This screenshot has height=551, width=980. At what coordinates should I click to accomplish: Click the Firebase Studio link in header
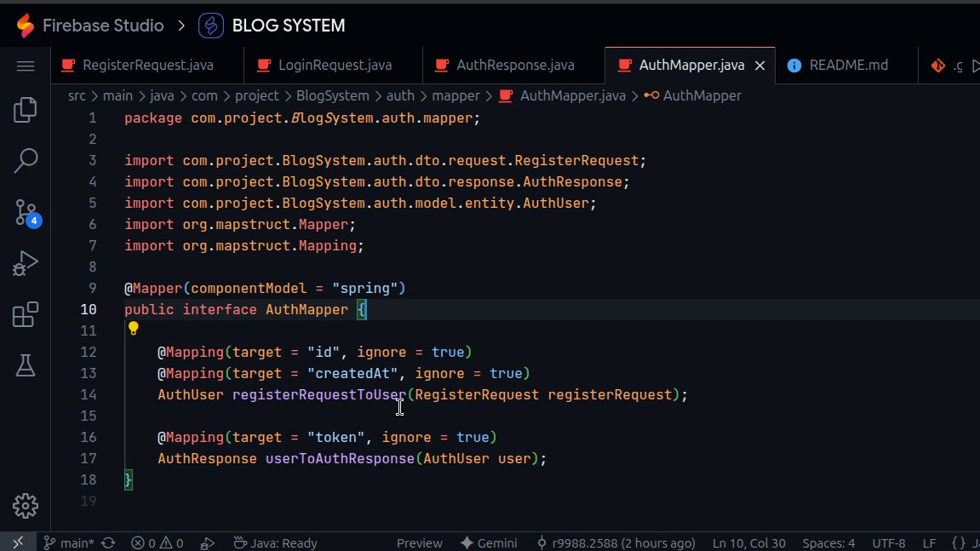tap(103, 26)
